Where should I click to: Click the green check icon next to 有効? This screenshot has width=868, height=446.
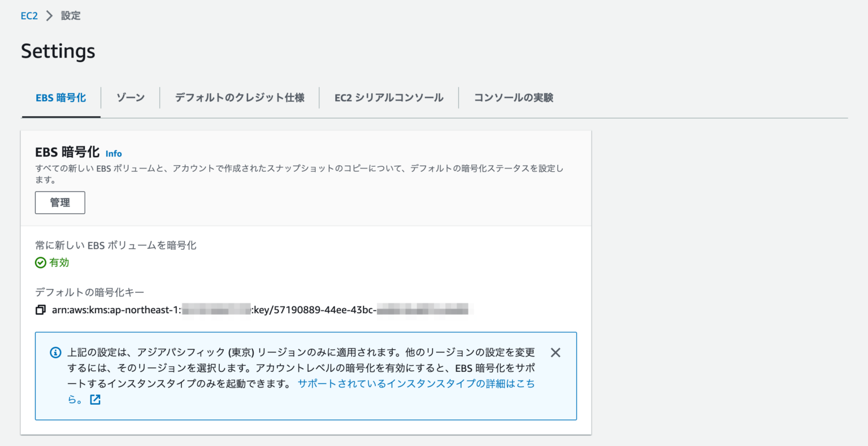[x=41, y=262]
